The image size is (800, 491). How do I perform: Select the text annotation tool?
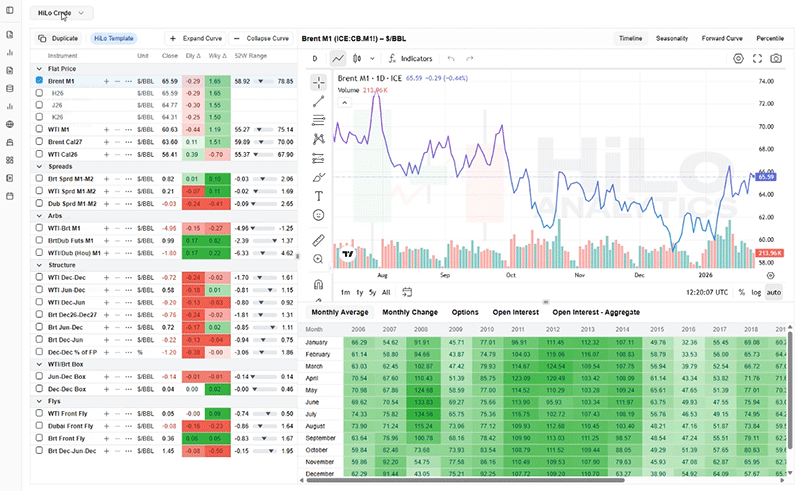click(319, 197)
